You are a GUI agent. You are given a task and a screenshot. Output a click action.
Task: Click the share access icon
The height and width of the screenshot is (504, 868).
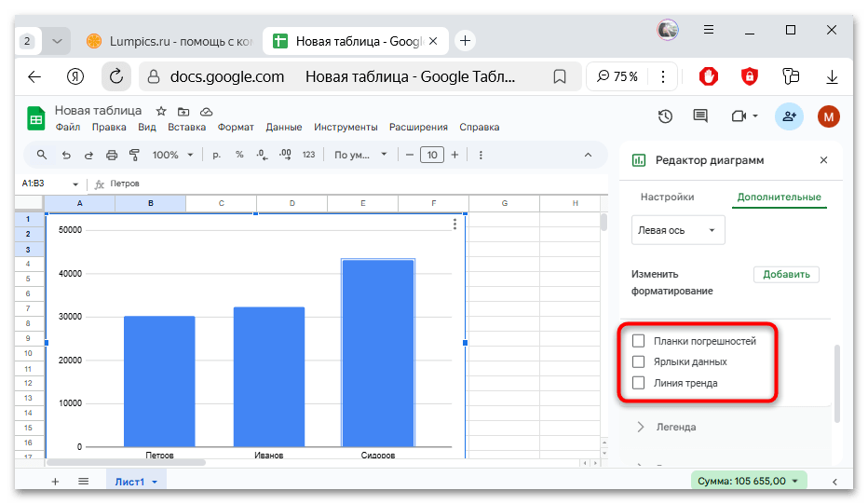pyautogui.click(x=789, y=116)
